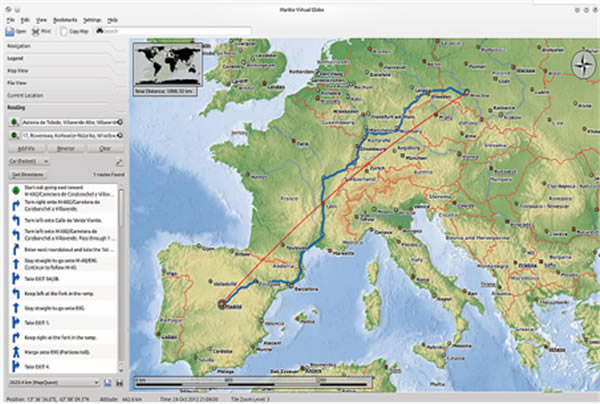Open the Settings menu
This screenshot has width=600, height=404.
tap(92, 20)
